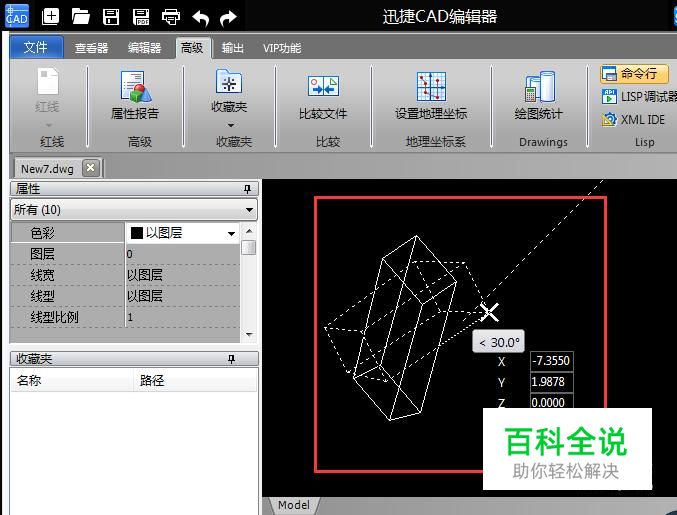Click the 色彩 property label
The image size is (677, 515).
(x=42, y=233)
